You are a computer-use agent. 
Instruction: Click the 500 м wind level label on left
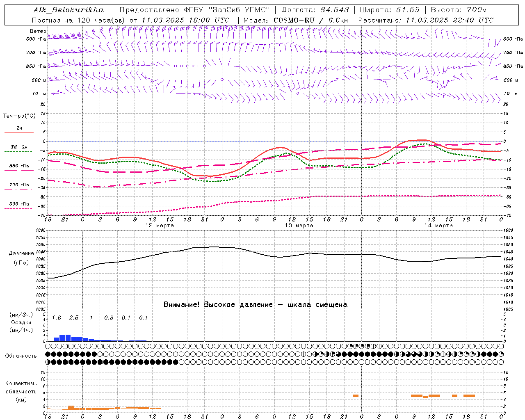coord(39,80)
